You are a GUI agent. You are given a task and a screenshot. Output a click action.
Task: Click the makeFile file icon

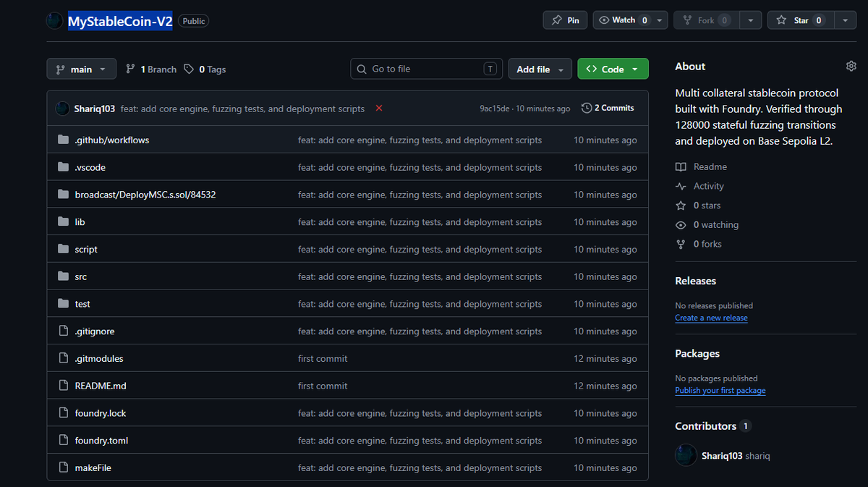click(63, 467)
